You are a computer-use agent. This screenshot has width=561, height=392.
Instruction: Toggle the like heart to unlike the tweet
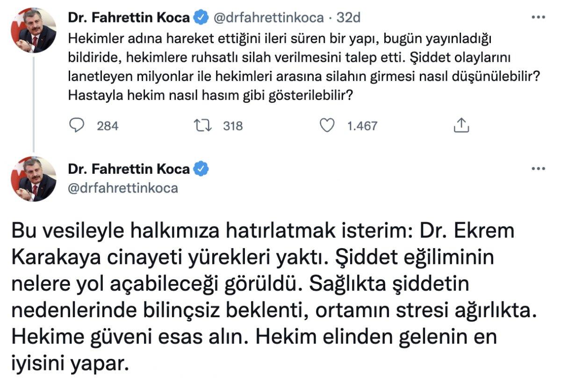coord(329,124)
